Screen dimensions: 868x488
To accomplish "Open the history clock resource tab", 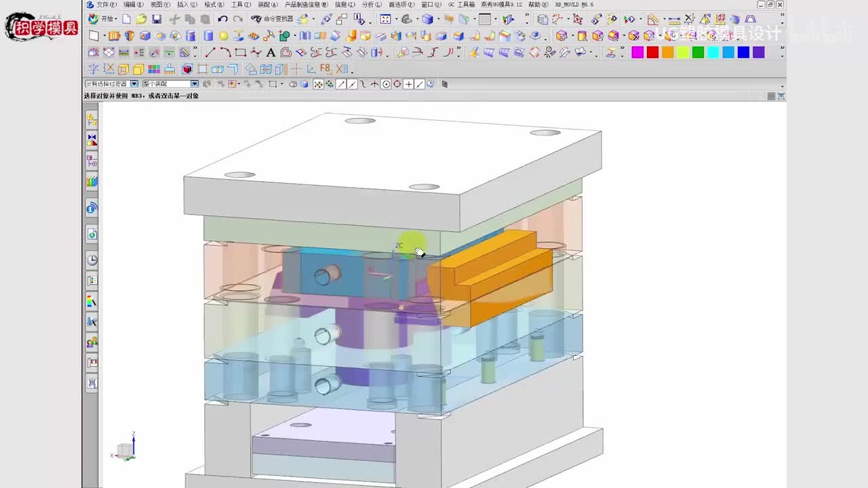I will click(92, 260).
